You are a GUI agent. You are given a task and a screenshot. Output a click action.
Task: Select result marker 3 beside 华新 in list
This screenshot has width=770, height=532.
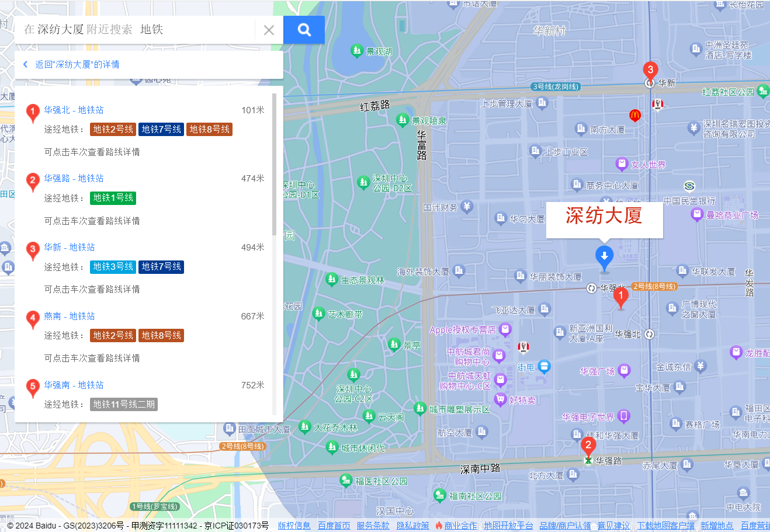(x=33, y=251)
